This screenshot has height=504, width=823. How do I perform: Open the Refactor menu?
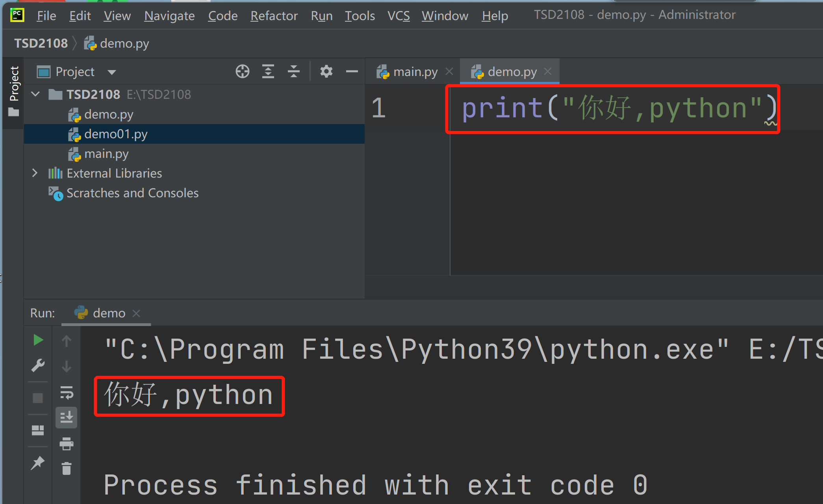click(x=274, y=16)
